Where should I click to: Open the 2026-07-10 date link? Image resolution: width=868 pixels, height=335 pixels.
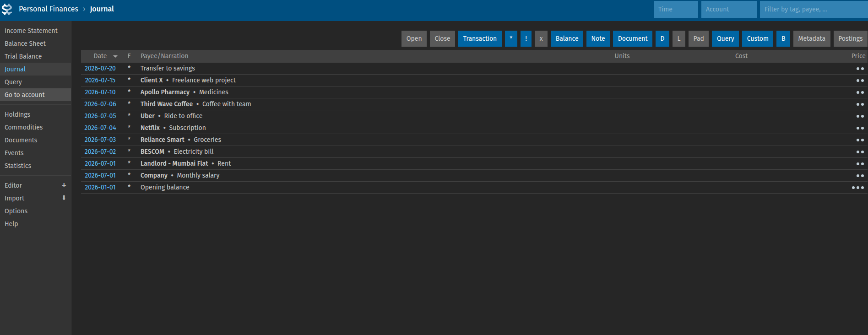[x=100, y=92]
